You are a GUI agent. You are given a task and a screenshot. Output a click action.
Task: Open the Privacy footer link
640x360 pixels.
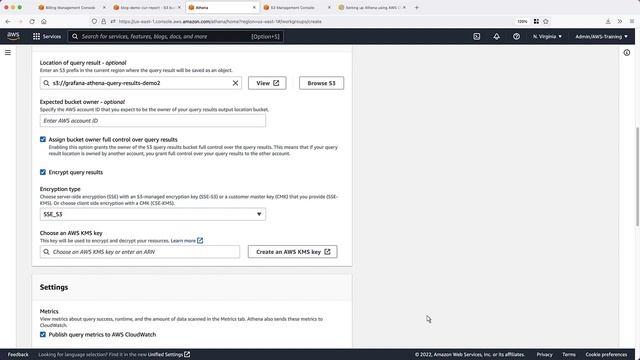(x=544, y=354)
